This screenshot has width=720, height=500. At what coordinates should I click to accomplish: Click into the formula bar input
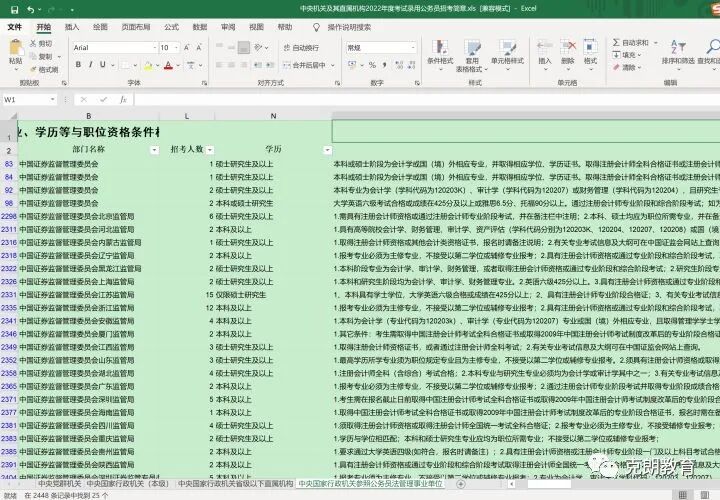tap(427, 100)
